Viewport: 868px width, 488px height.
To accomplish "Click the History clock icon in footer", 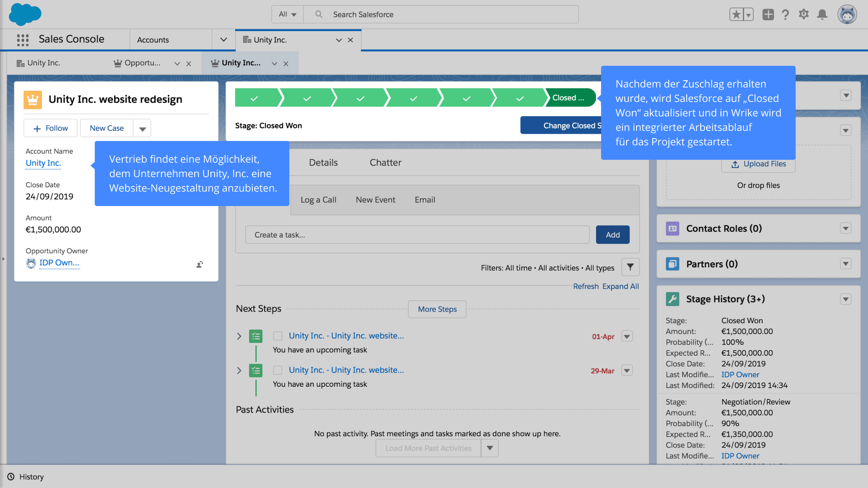I will point(11,477).
